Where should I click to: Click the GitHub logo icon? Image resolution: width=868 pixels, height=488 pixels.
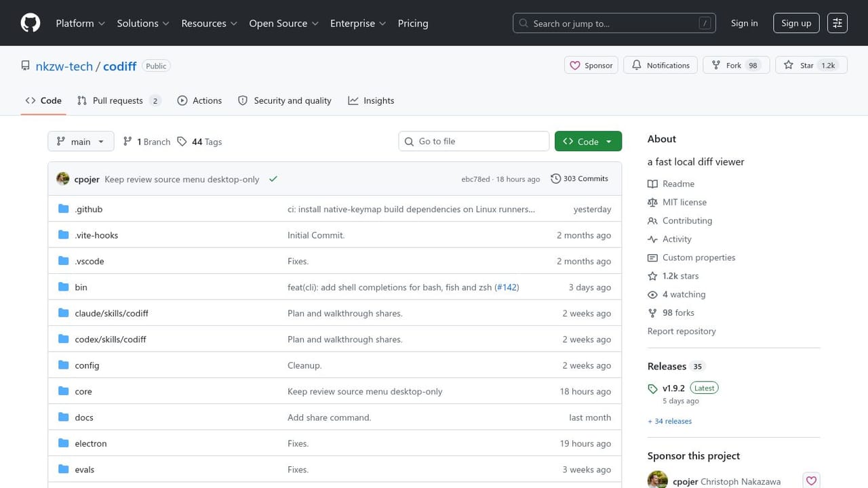pyautogui.click(x=31, y=23)
